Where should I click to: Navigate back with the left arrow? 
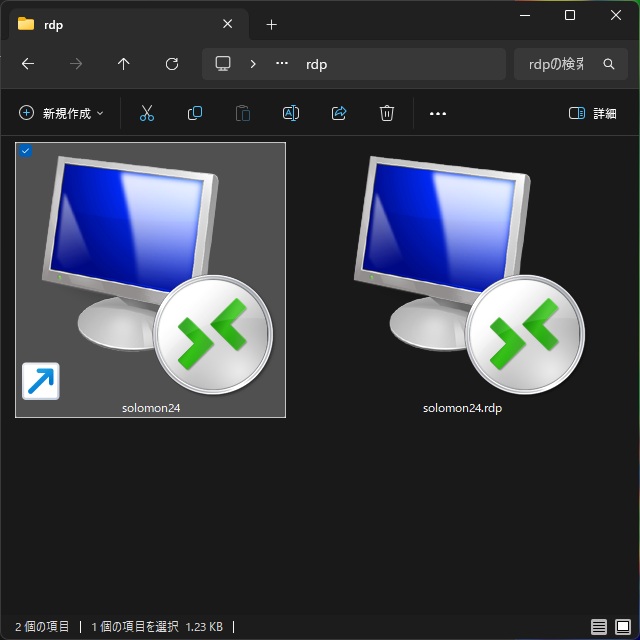pos(28,64)
